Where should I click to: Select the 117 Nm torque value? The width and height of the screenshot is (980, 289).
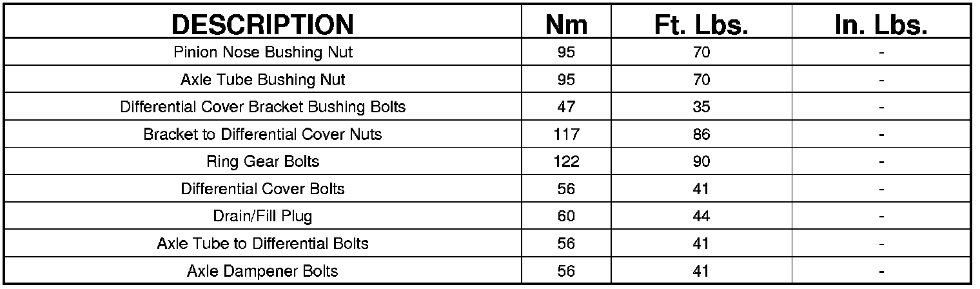coord(567,134)
